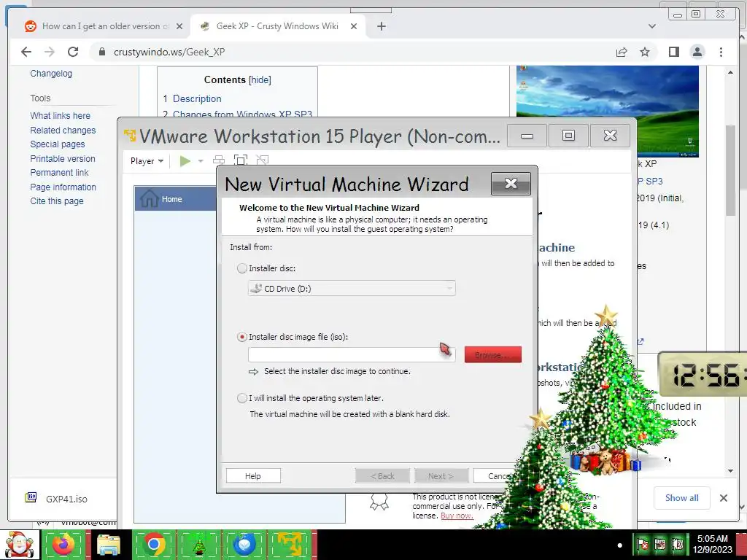The height and width of the screenshot is (560, 747).
Task: Toggle the Chrome side panel icon
Action: 673,52
